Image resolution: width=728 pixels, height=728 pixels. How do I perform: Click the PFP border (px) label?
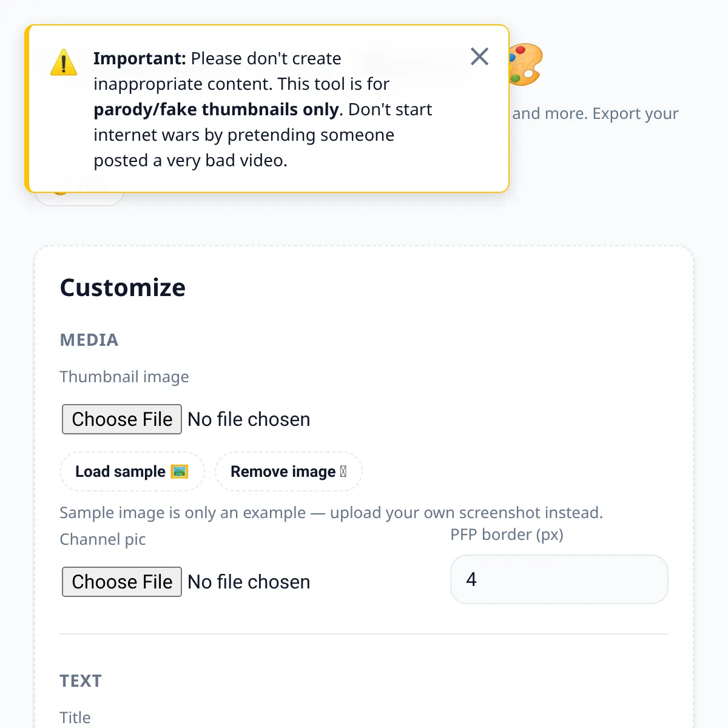[x=507, y=534]
